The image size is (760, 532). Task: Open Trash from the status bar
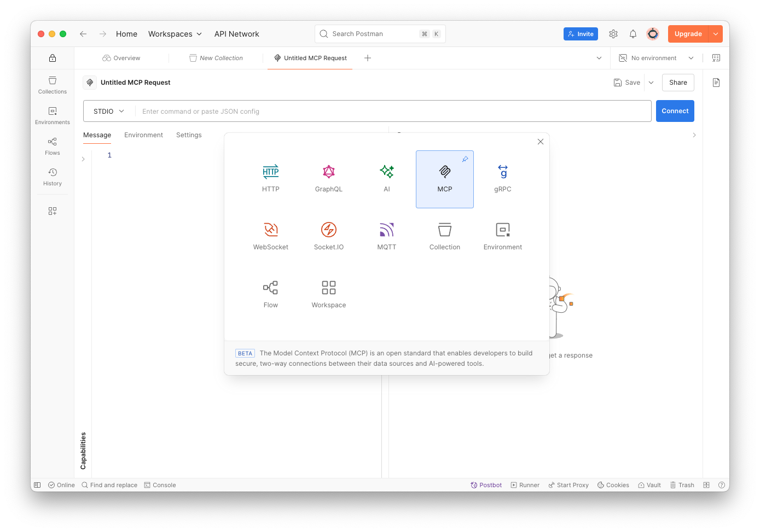coord(682,485)
